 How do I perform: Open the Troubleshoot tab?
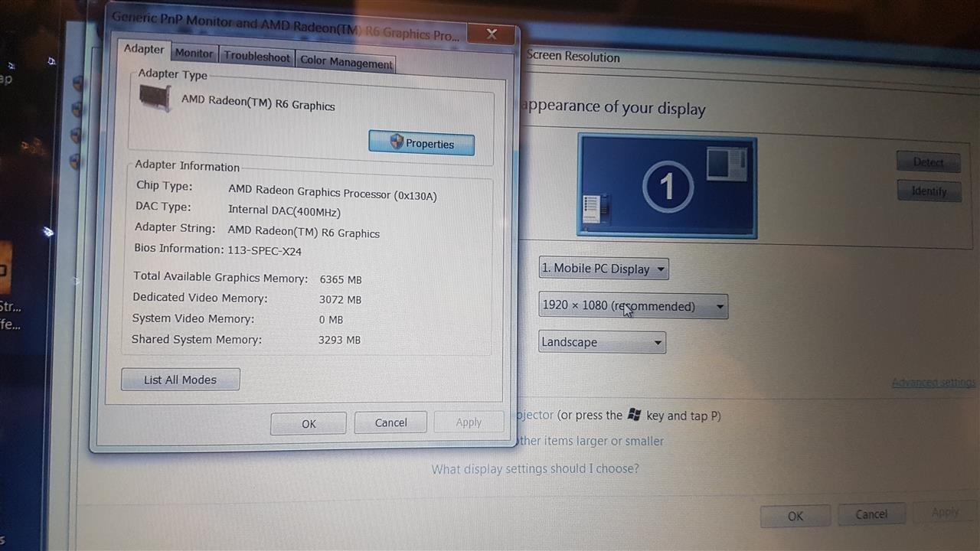tap(257, 57)
